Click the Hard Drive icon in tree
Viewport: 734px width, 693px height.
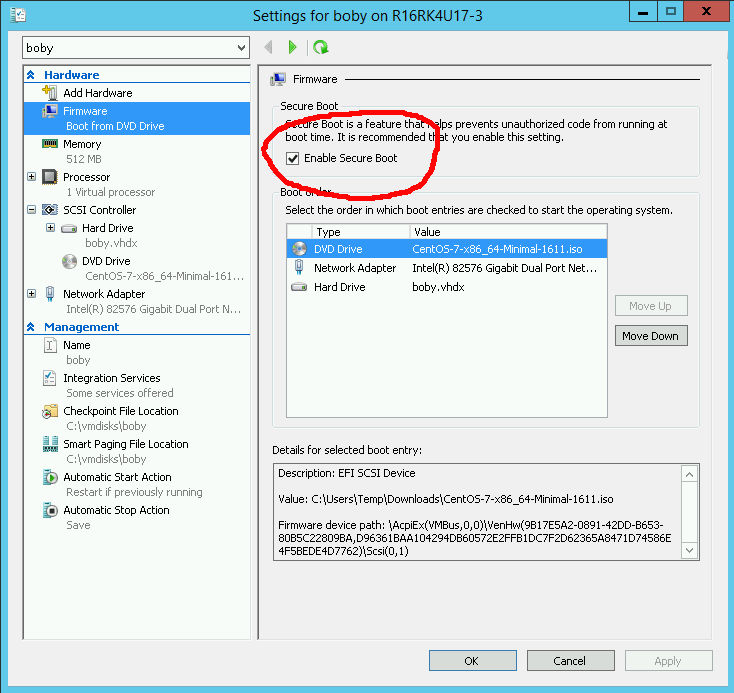click(69, 229)
